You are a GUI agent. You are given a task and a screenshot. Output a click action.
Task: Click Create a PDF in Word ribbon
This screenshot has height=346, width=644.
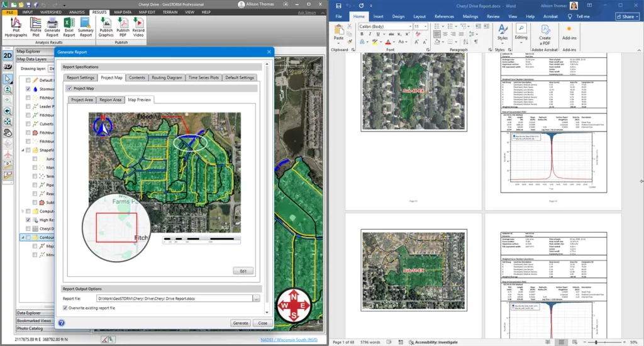[x=545, y=35]
